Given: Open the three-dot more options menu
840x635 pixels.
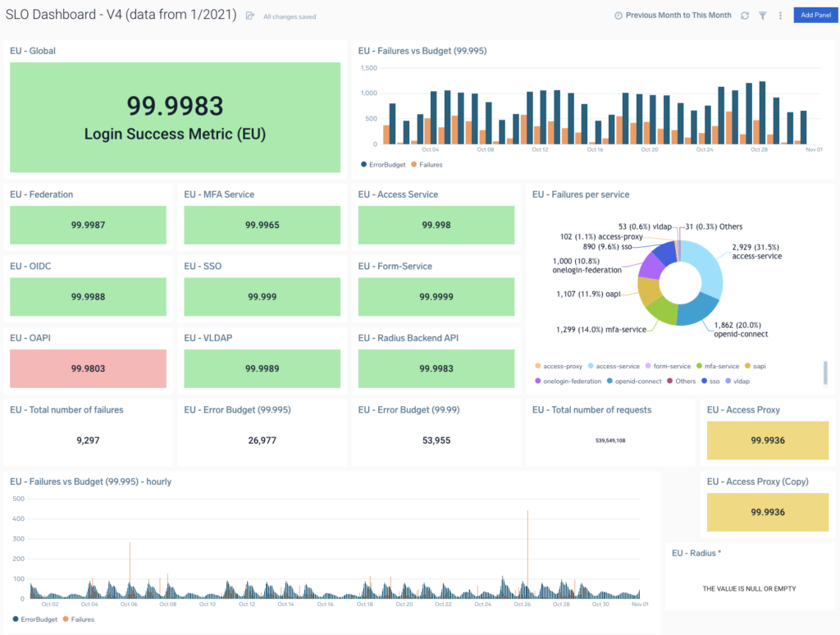Looking at the screenshot, I should pos(780,16).
